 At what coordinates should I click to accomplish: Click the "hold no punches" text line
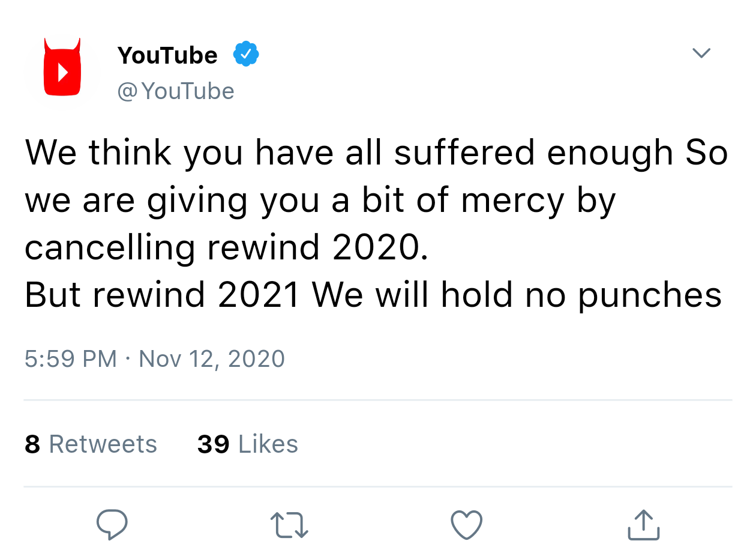click(x=581, y=295)
